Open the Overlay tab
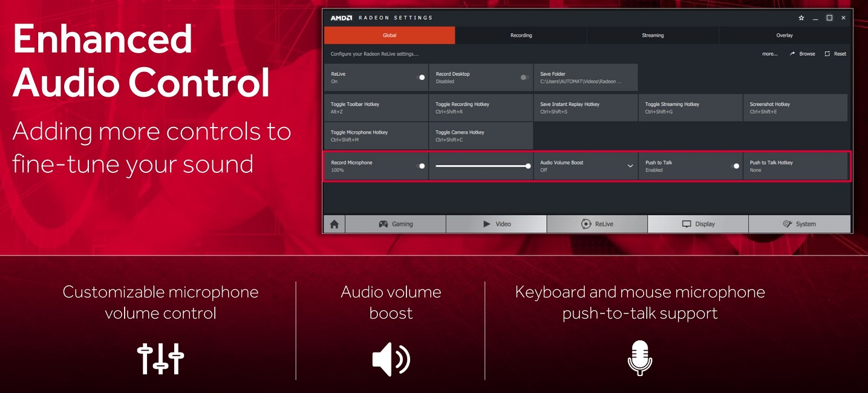This screenshot has width=868, height=393. 785,35
